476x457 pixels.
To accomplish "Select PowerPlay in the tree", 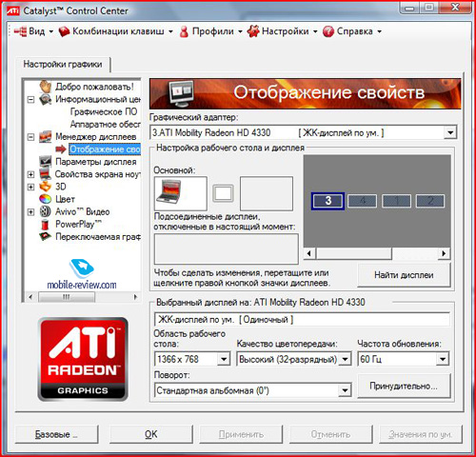I will (x=78, y=224).
